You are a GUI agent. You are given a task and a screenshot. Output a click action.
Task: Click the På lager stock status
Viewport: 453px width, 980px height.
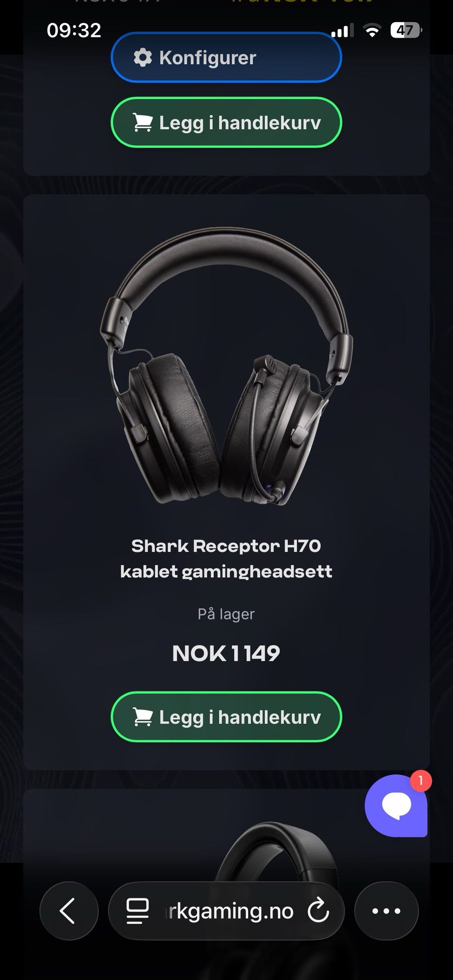[x=226, y=614]
